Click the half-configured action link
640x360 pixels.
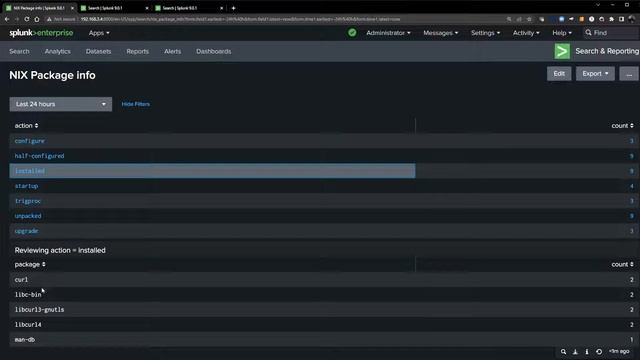pyautogui.click(x=39, y=156)
